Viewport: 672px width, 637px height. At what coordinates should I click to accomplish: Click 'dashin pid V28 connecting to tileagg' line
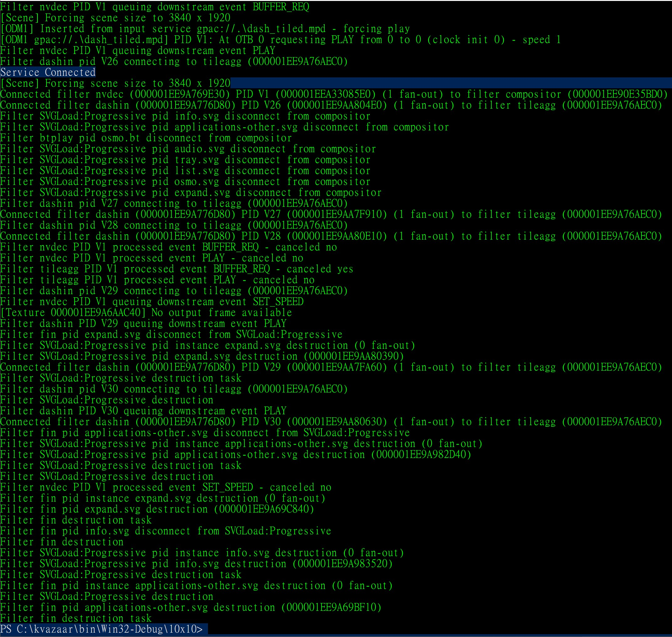(x=174, y=225)
